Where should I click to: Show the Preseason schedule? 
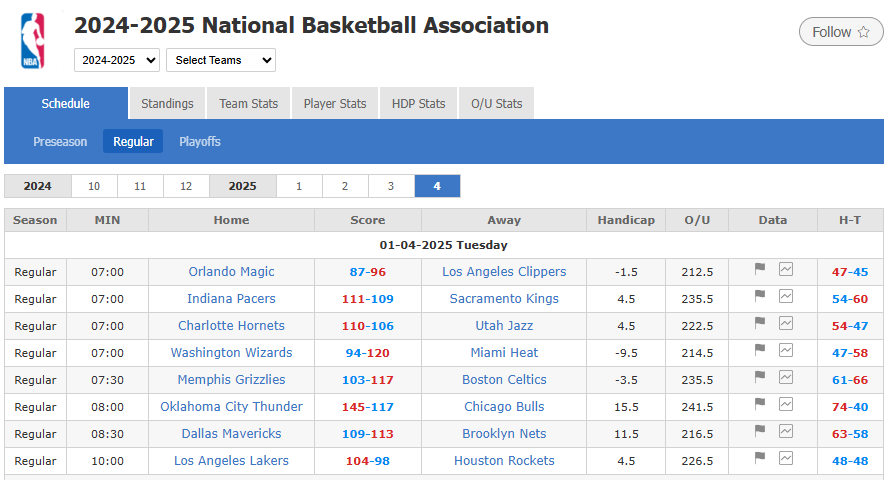pyautogui.click(x=60, y=142)
